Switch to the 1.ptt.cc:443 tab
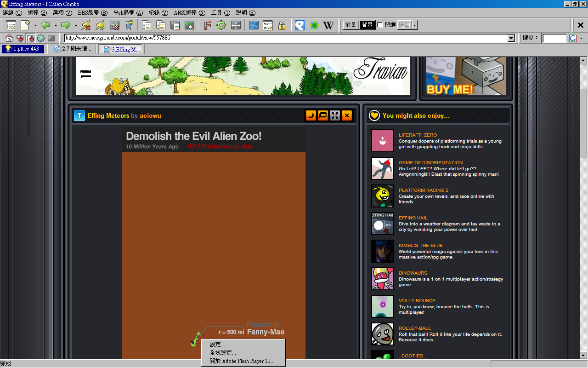 pos(23,49)
